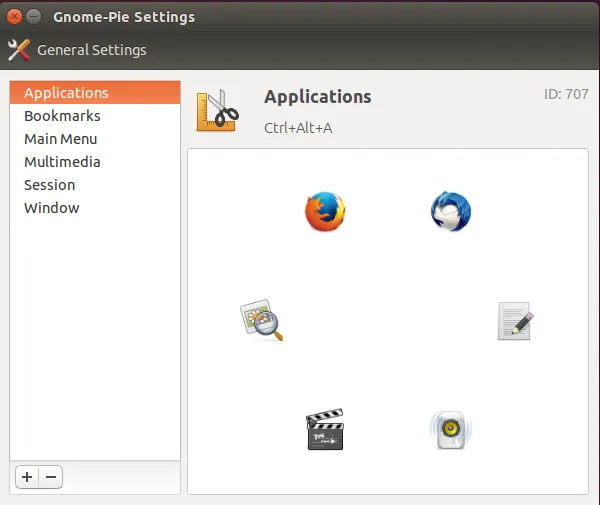The height and width of the screenshot is (505, 600).
Task: Choose the Multimedia pie entry
Action: [x=62, y=162]
